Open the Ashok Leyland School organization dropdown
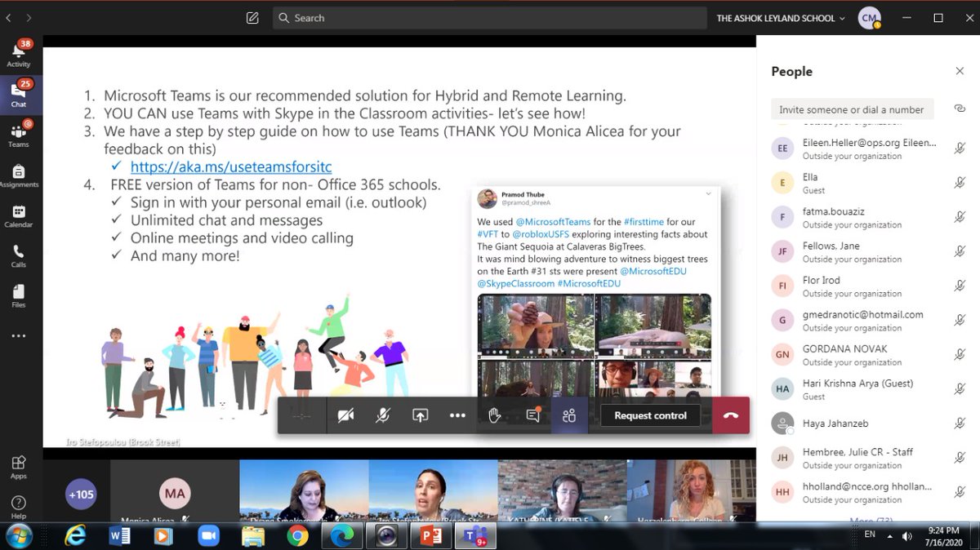The width and height of the screenshot is (980, 550). tap(780, 18)
